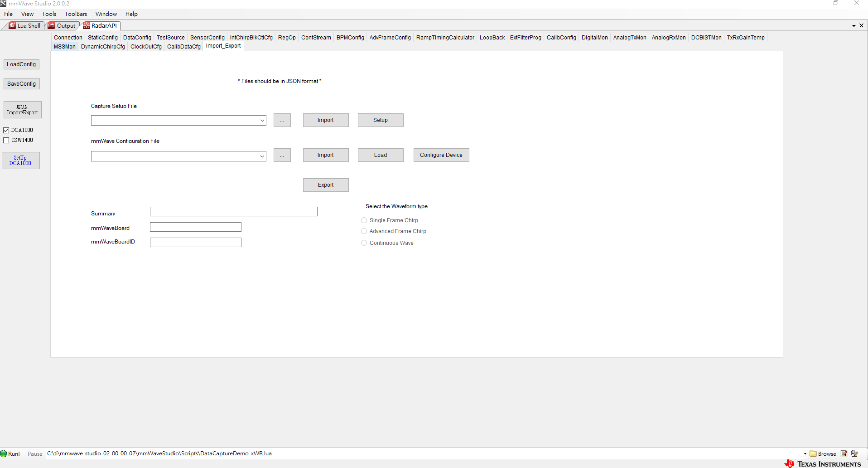Select Single Frame Chirp waveform
Viewport: 868px width, 468px height.
tap(364, 220)
